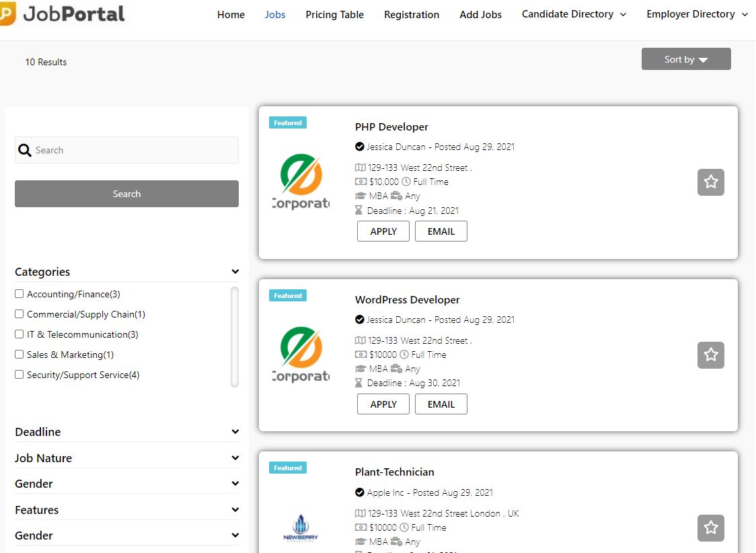Open the PHP Developer job title
The image size is (756, 553).
391,126
